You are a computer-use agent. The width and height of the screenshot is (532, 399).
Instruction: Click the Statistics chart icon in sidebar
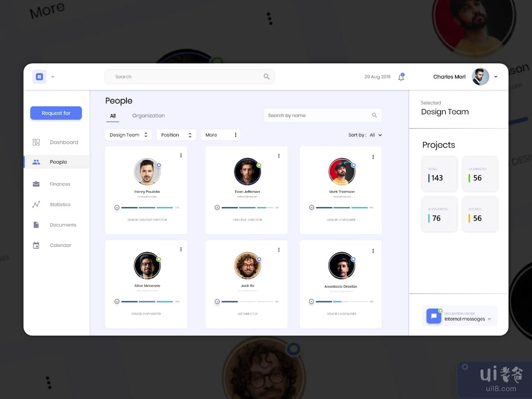[36, 204]
